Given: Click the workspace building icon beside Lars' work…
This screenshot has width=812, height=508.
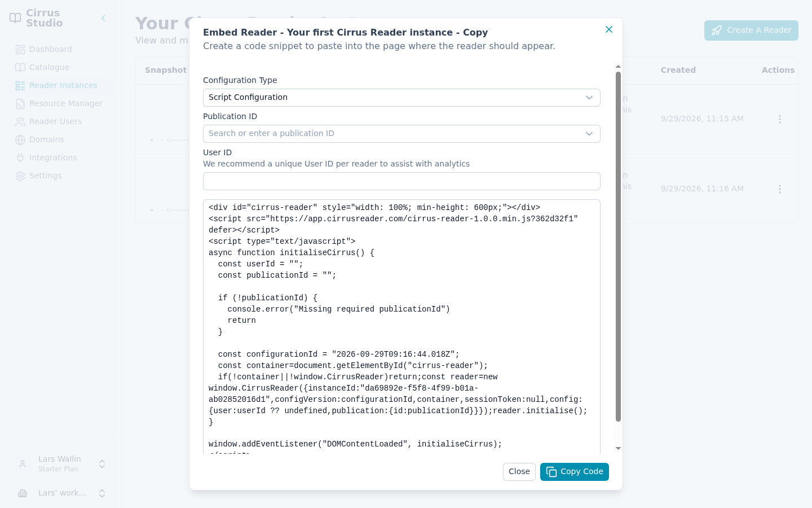Looking at the screenshot, I should tap(23, 493).
